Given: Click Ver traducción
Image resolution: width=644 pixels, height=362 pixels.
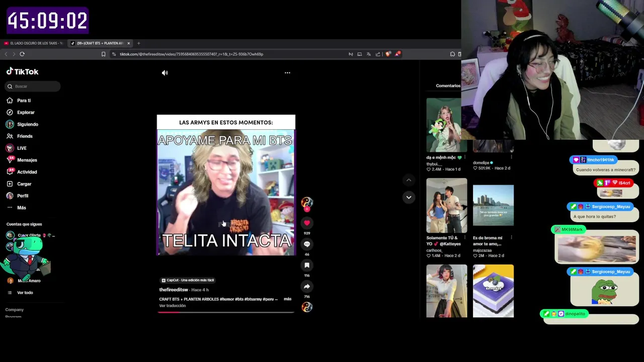Looking at the screenshot, I should 173,306.
